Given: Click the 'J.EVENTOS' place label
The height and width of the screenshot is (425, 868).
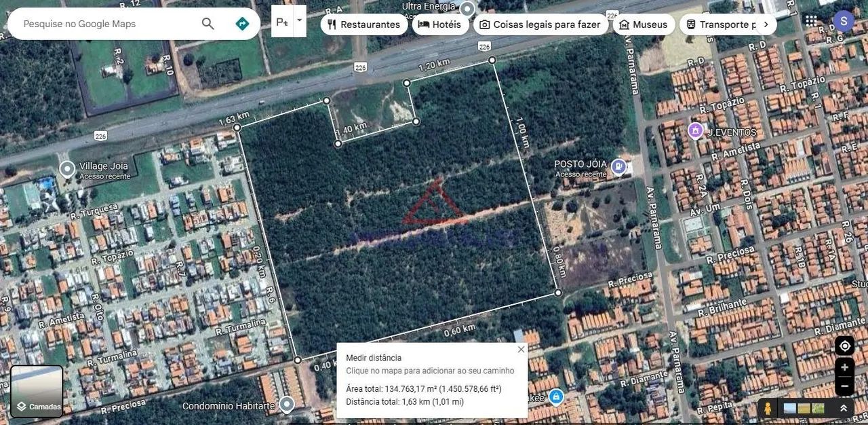Looking at the screenshot, I should 732,132.
